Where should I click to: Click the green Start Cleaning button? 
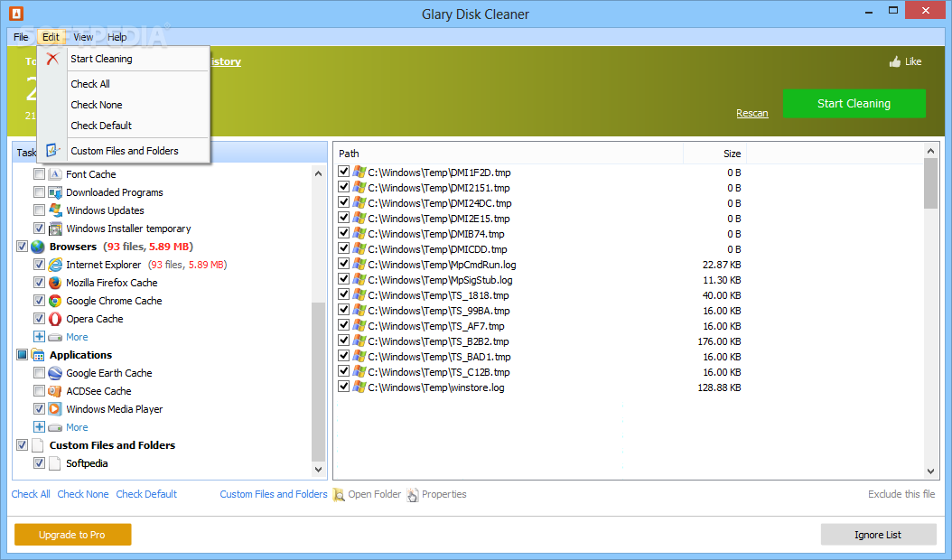pyautogui.click(x=854, y=103)
